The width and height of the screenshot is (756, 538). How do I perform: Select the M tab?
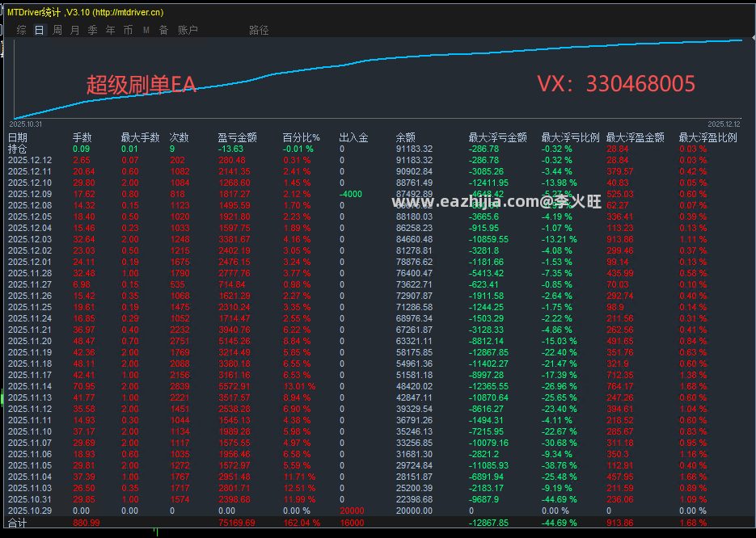pyautogui.click(x=146, y=31)
